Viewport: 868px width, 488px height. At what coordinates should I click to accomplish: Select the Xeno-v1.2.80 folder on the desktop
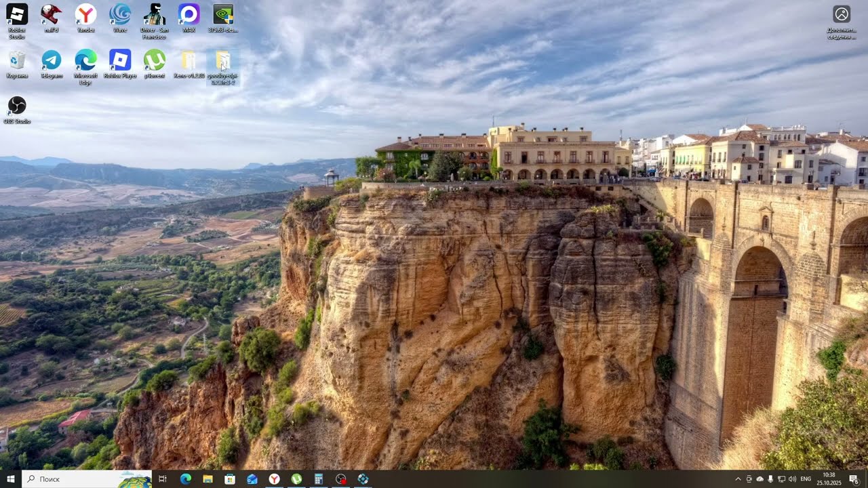(x=189, y=64)
